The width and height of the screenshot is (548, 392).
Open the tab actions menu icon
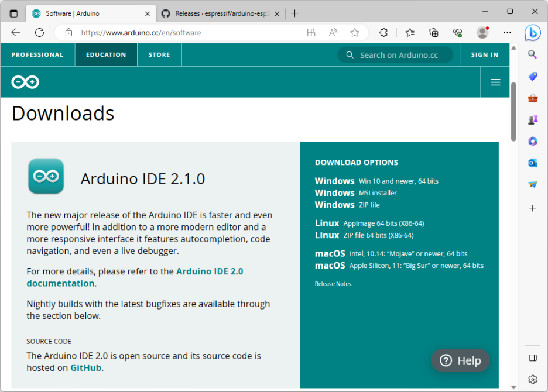click(x=13, y=13)
